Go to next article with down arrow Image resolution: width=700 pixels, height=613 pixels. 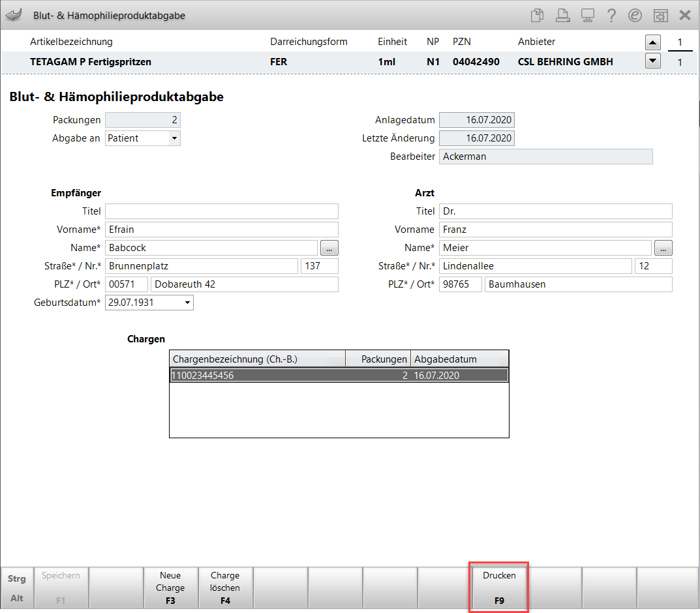tap(652, 60)
